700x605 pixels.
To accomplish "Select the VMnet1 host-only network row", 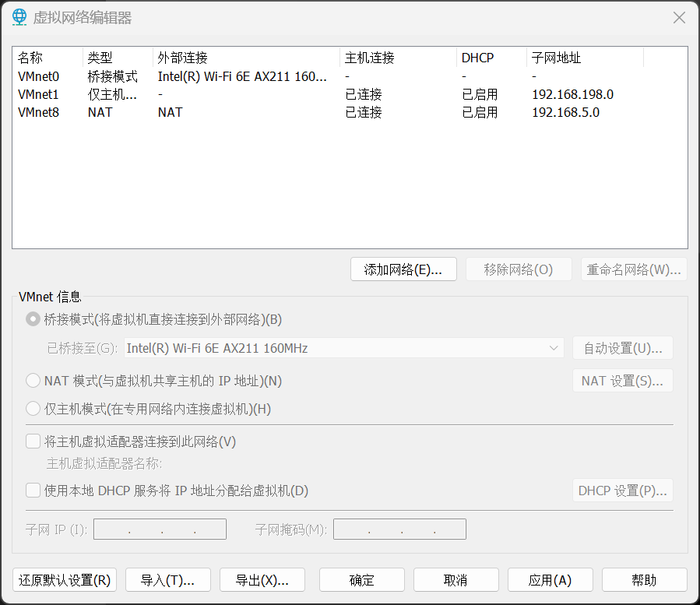I will click(x=39, y=94).
